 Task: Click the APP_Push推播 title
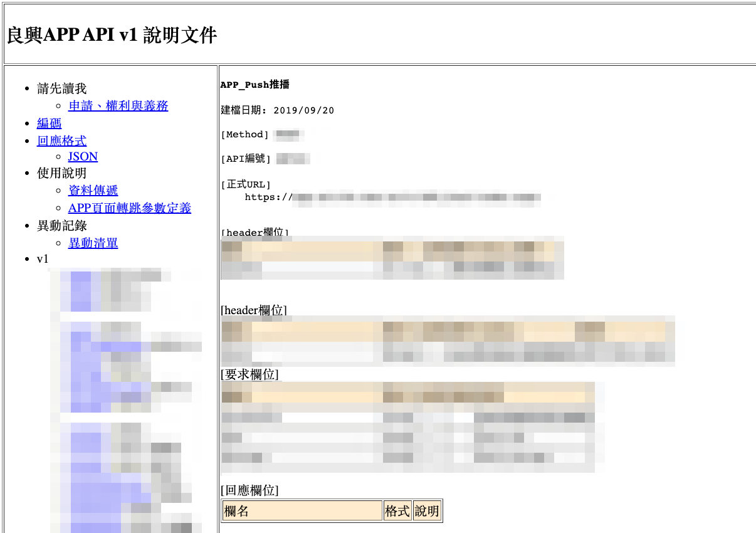tap(255, 85)
